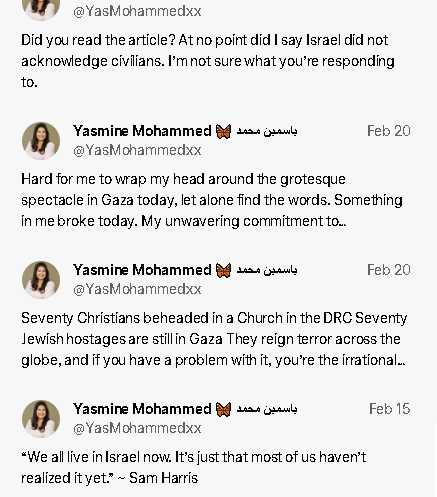Click @YasMohammedxx handle on the top tweet

coord(137,11)
